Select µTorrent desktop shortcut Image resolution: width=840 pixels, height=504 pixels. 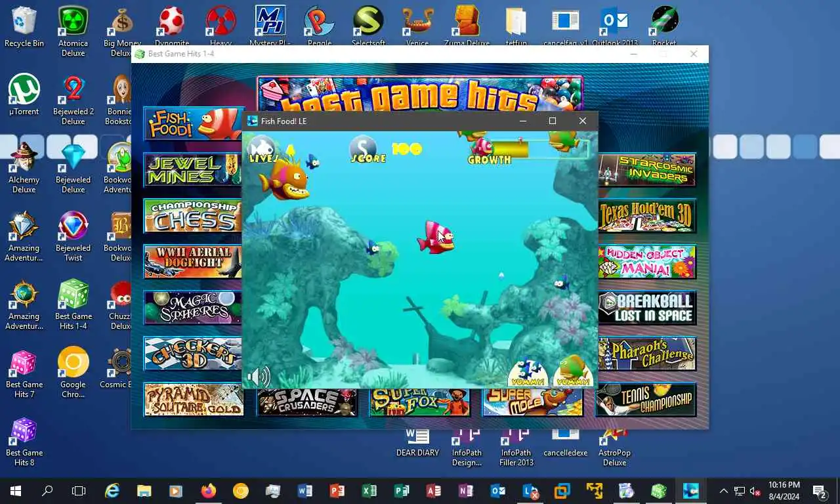pyautogui.click(x=24, y=95)
